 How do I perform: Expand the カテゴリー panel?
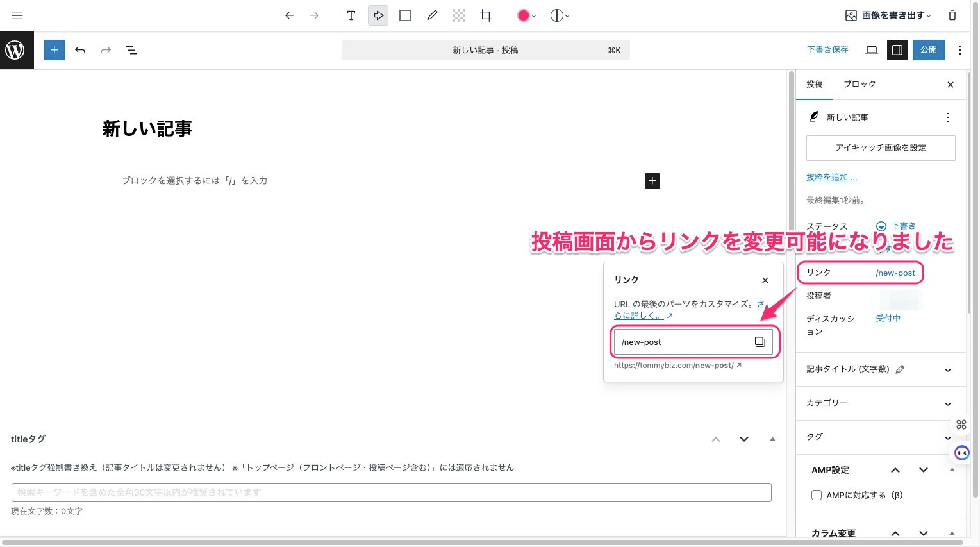click(947, 403)
